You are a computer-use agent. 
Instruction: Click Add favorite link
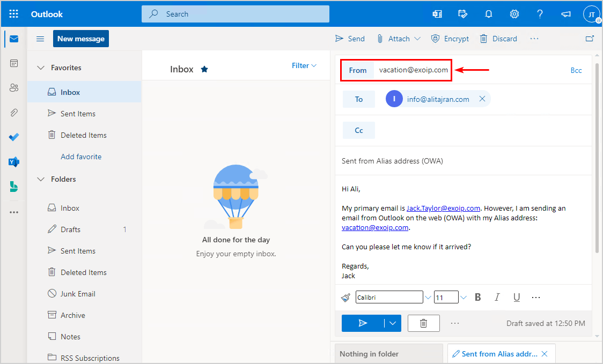tap(81, 157)
